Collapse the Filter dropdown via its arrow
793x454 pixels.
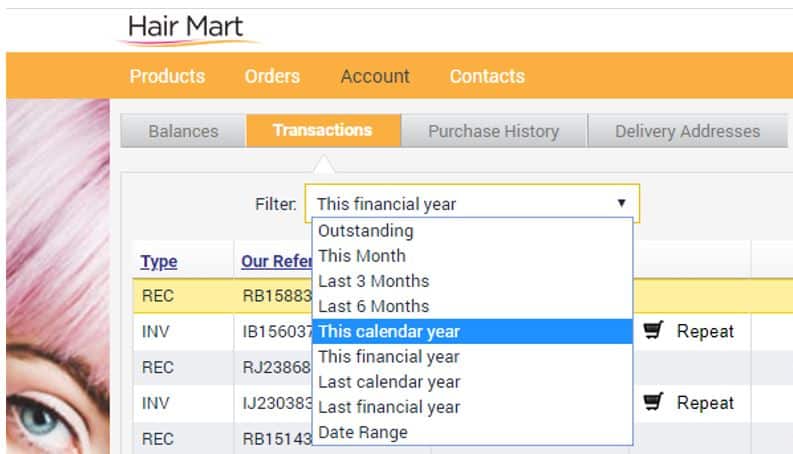tap(621, 203)
